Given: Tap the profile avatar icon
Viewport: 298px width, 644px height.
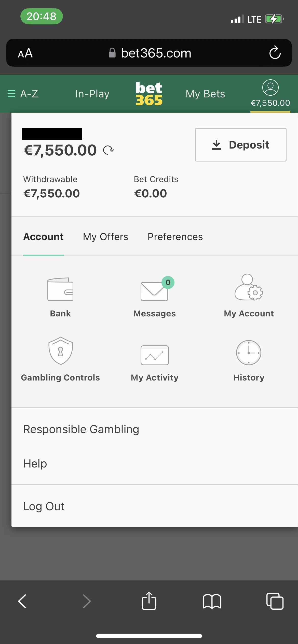Looking at the screenshot, I should 270,88.
